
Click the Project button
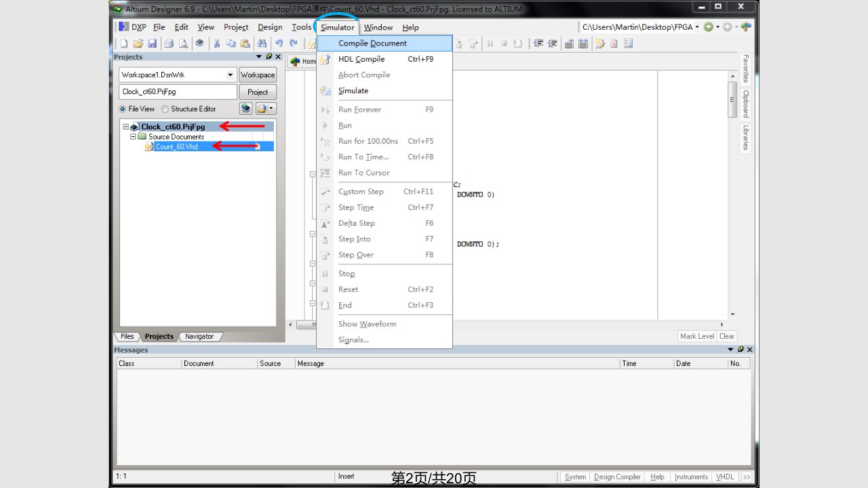click(258, 92)
